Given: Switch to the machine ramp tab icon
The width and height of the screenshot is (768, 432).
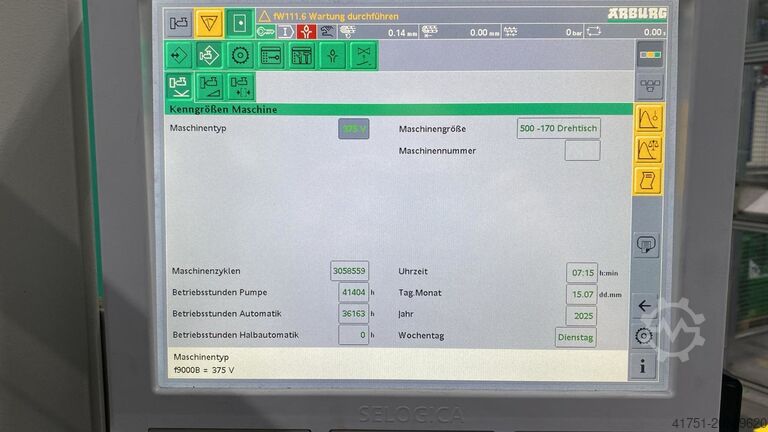Looking at the screenshot, I should (x=210, y=87).
